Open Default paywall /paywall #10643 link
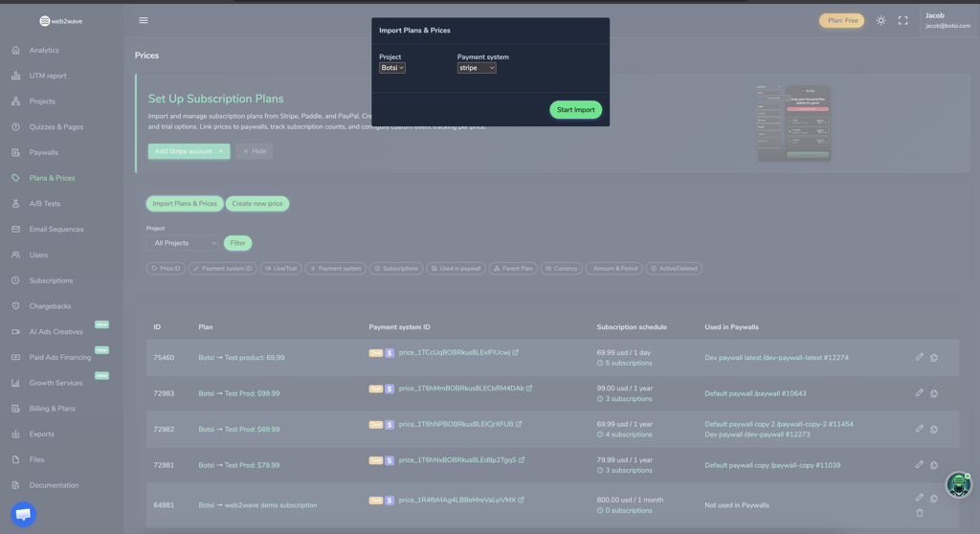980x534 pixels. [x=755, y=393]
